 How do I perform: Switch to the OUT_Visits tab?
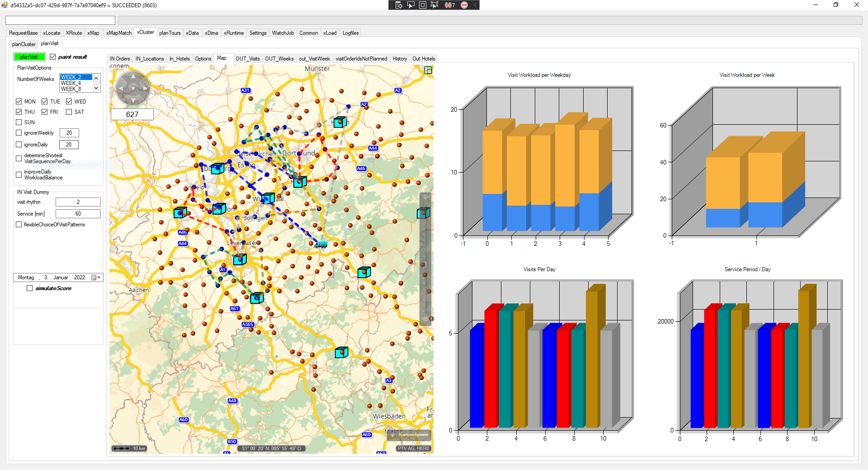247,59
